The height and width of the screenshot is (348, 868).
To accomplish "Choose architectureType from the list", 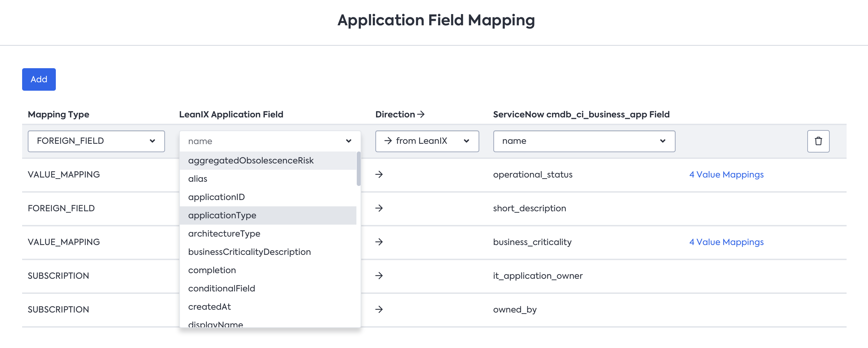I will click(268, 234).
